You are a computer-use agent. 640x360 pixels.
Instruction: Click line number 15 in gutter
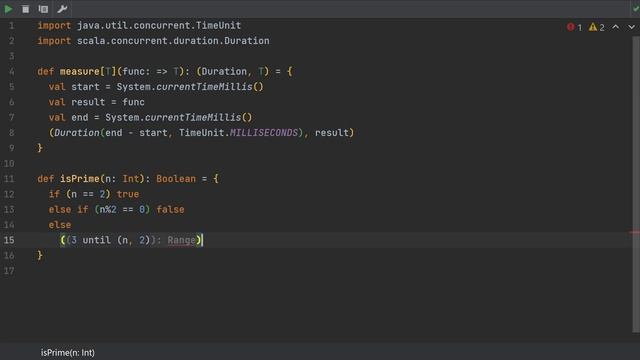[x=9, y=240]
